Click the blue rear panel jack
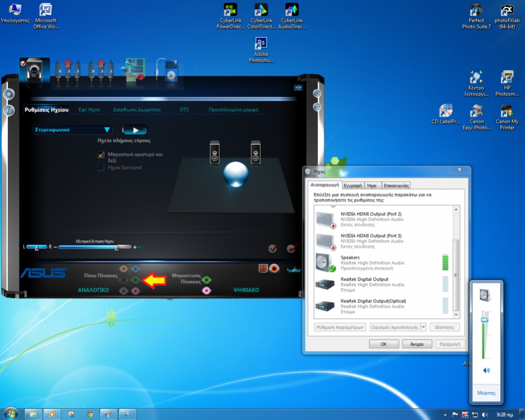 [135, 269]
